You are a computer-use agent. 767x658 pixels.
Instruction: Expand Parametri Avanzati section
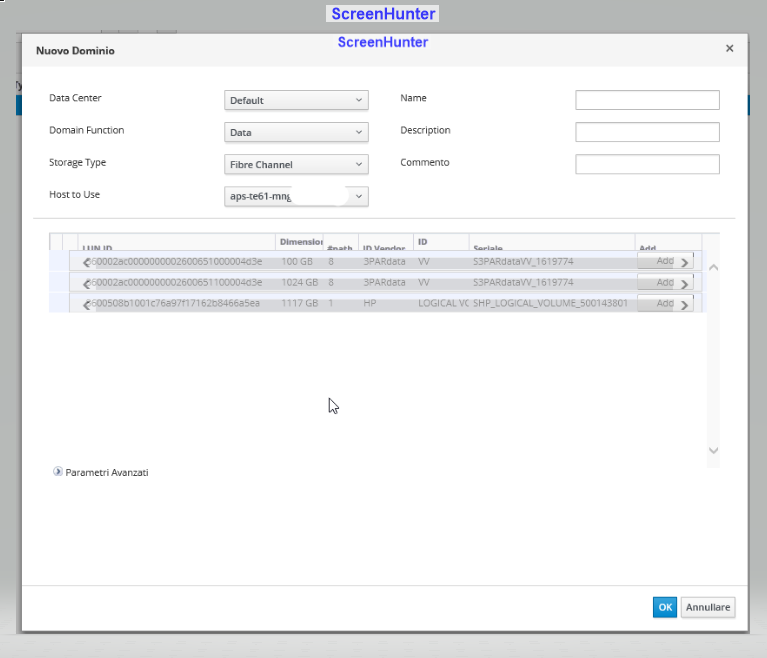pyautogui.click(x=58, y=472)
